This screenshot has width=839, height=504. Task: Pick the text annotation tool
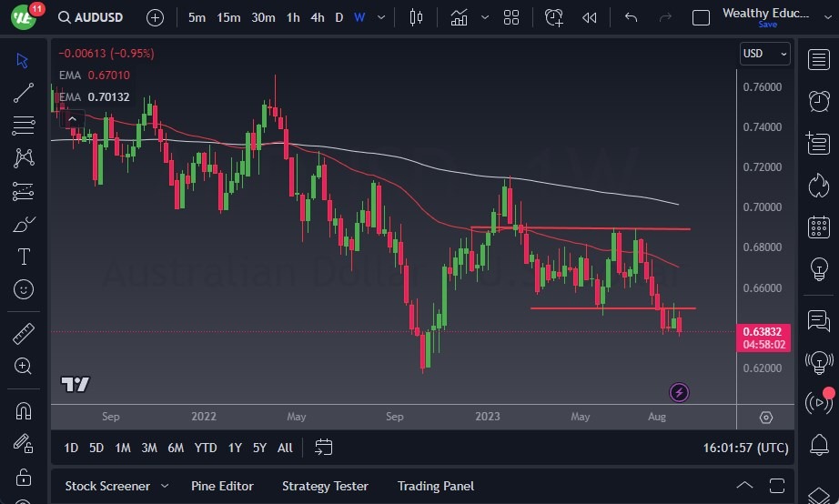[24, 257]
